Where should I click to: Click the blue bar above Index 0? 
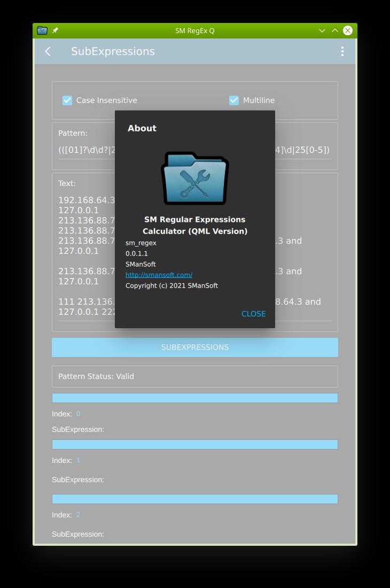pos(195,398)
